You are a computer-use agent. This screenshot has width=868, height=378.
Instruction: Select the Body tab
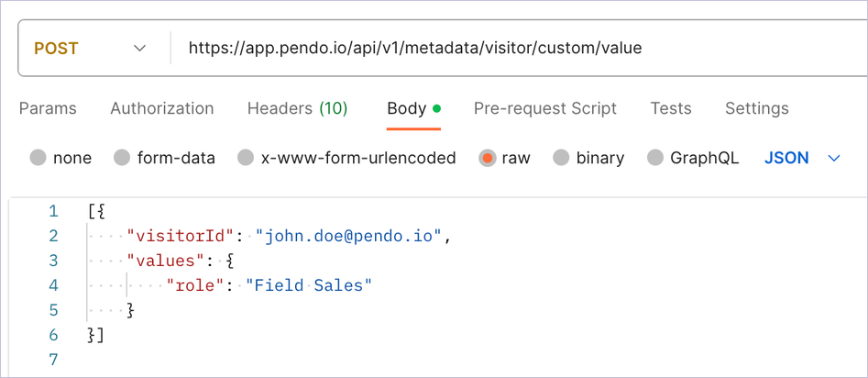coord(413,108)
